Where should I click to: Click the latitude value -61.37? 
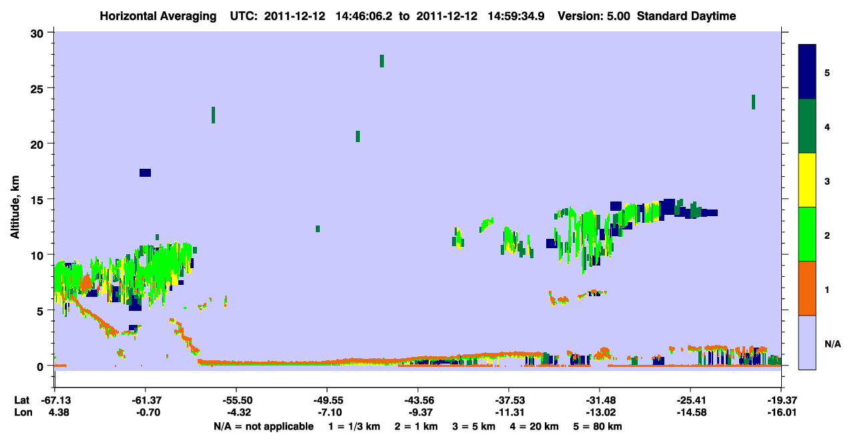coord(146,400)
